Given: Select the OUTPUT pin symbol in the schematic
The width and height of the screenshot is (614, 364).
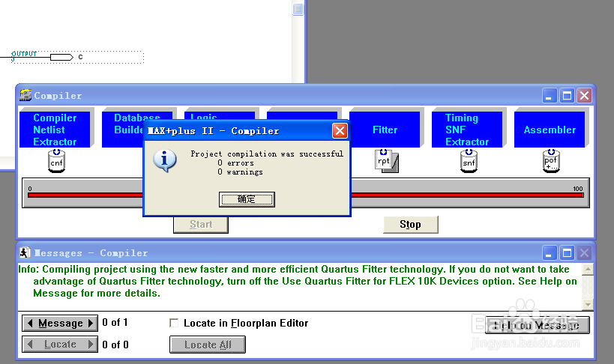Looking at the screenshot, I should click(x=61, y=58).
